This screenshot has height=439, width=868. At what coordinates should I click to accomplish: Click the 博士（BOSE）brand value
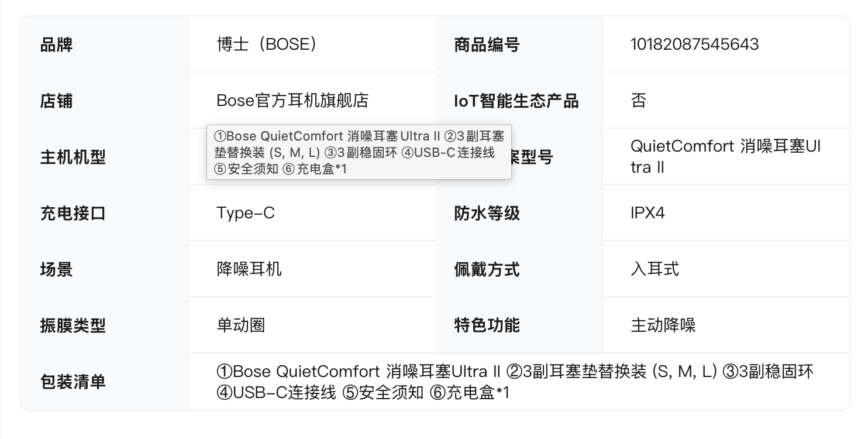coord(267,44)
